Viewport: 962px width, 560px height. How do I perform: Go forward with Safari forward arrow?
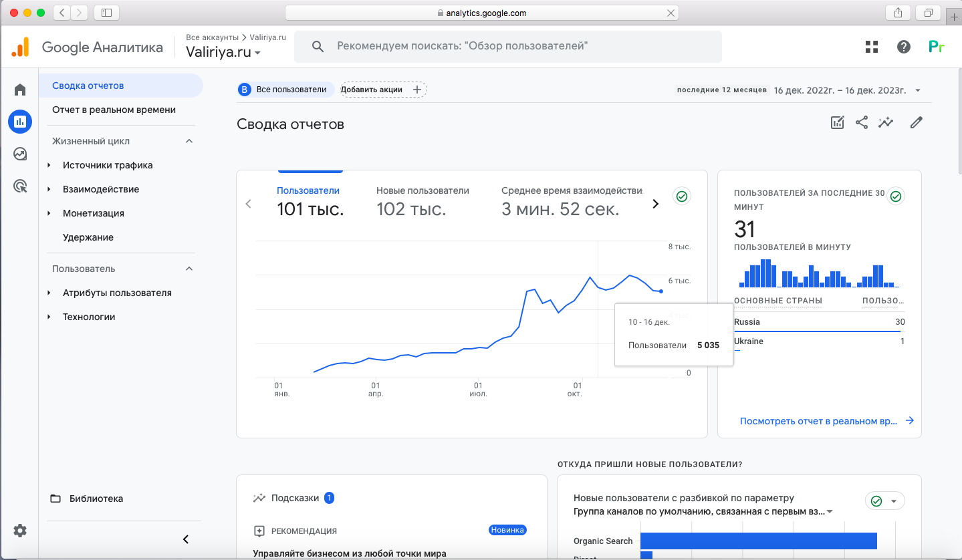coord(80,13)
